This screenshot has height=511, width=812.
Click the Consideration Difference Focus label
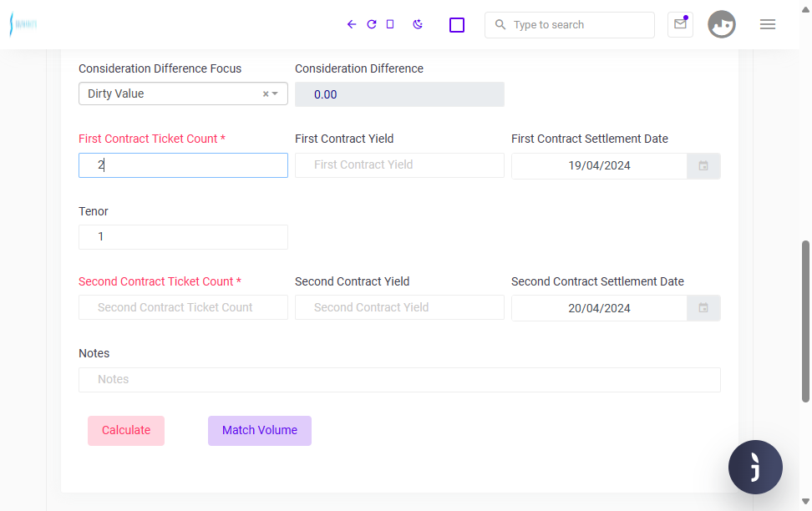click(160, 68)
